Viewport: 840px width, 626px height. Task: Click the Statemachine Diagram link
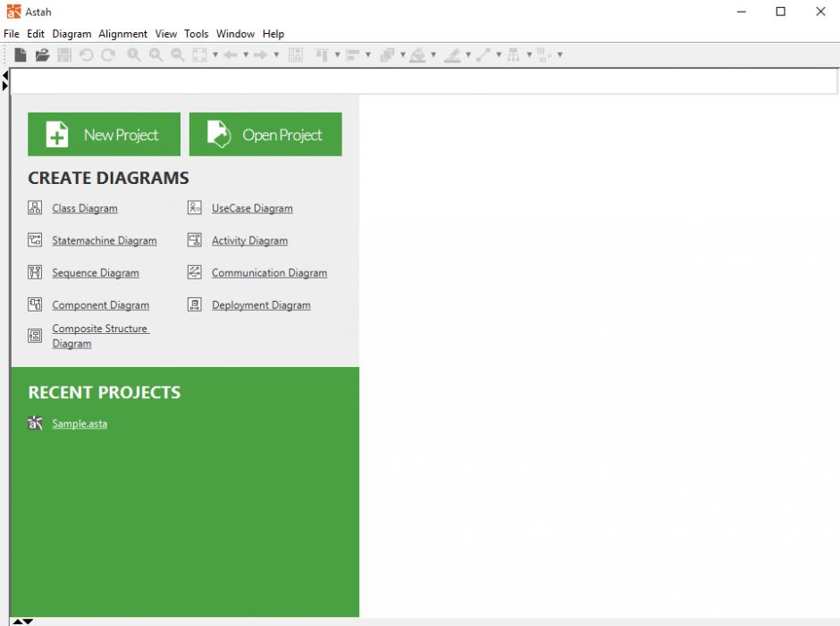(x=105, y=240)
